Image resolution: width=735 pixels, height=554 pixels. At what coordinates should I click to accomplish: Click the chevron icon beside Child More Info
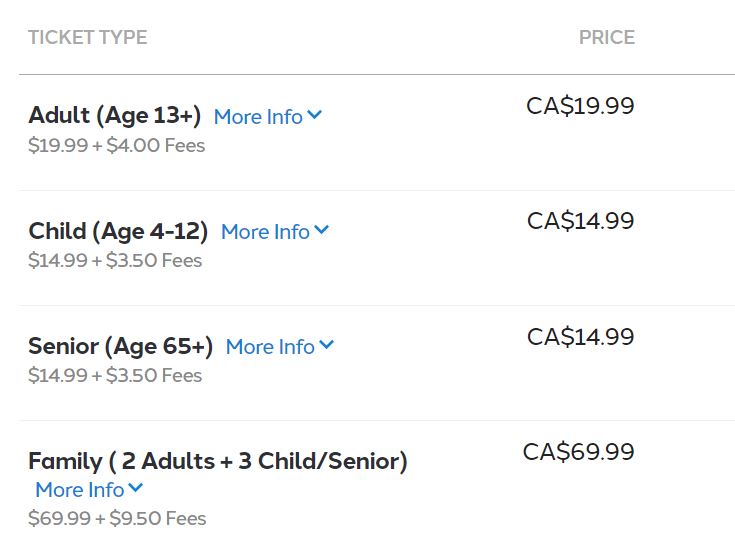click(322, 230)
